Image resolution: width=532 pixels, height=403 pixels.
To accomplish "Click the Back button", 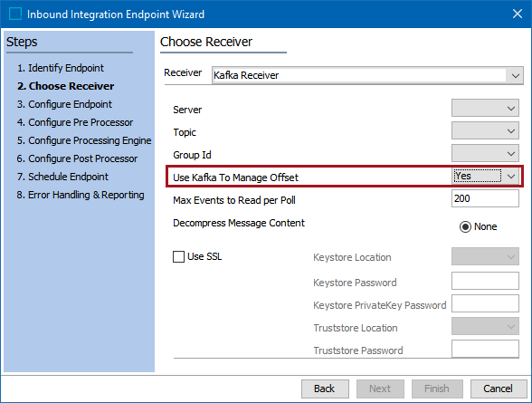I will coord(325,389).
